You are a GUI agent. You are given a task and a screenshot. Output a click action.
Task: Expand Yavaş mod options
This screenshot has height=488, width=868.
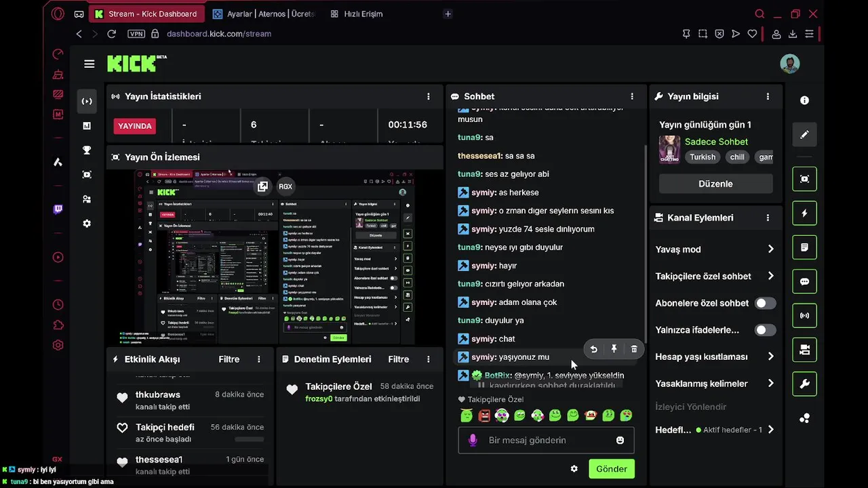715,249
